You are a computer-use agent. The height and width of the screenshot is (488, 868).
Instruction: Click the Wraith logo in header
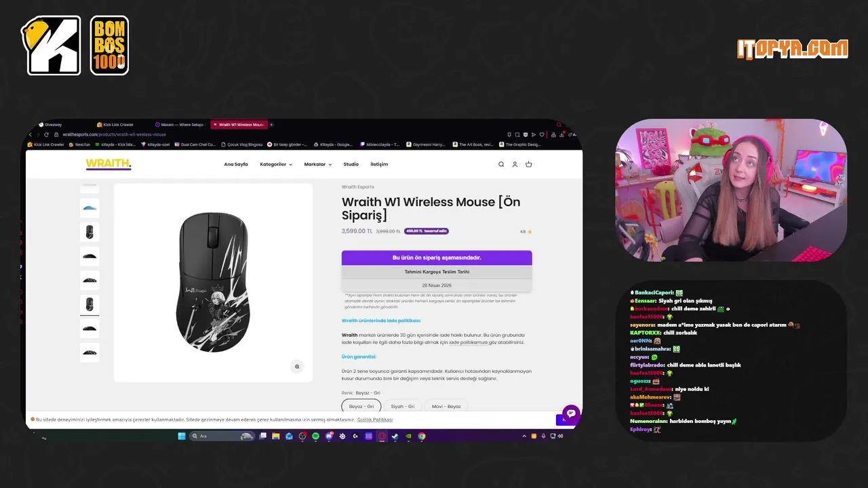(108, 164)
